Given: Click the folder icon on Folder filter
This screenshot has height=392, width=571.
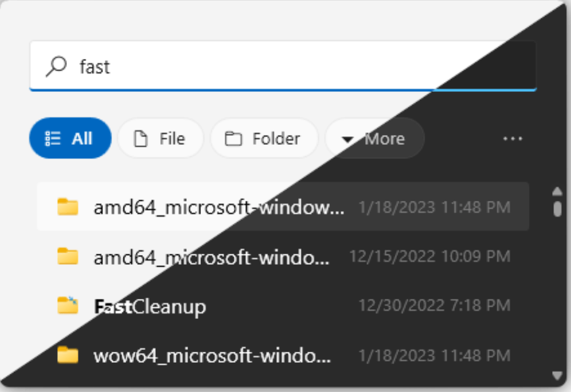Looking at the screenshot, I should (233, 139).
